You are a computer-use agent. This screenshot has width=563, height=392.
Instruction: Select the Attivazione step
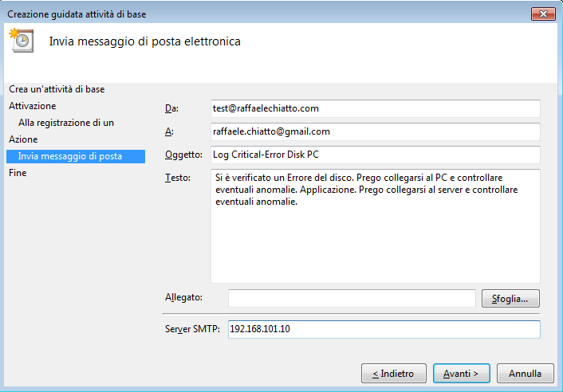(x=33, y=106)
